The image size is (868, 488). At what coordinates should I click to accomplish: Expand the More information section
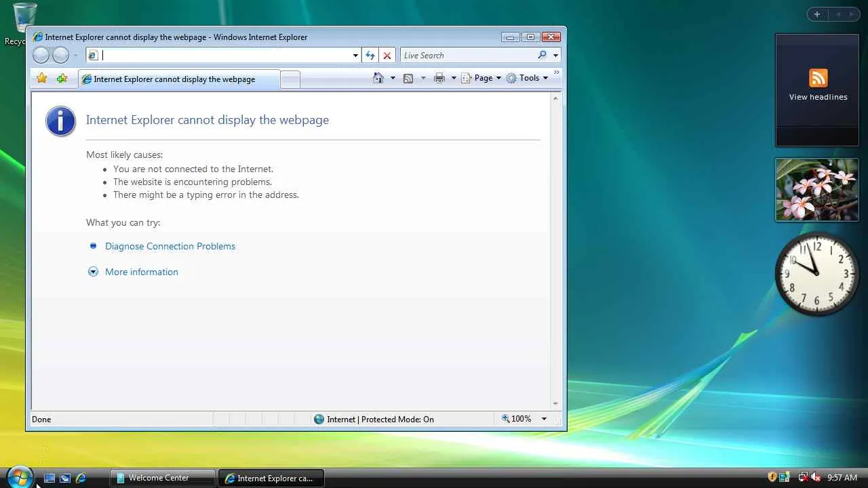tap(94, 272)
